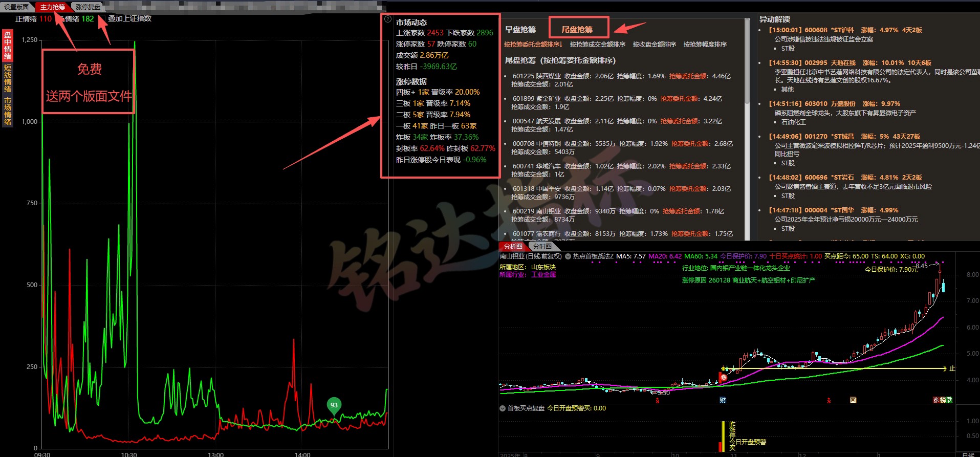Select the 尾盘抢筹 tab
This screenshot has width=980, height=457.
(x=577, y=30)
